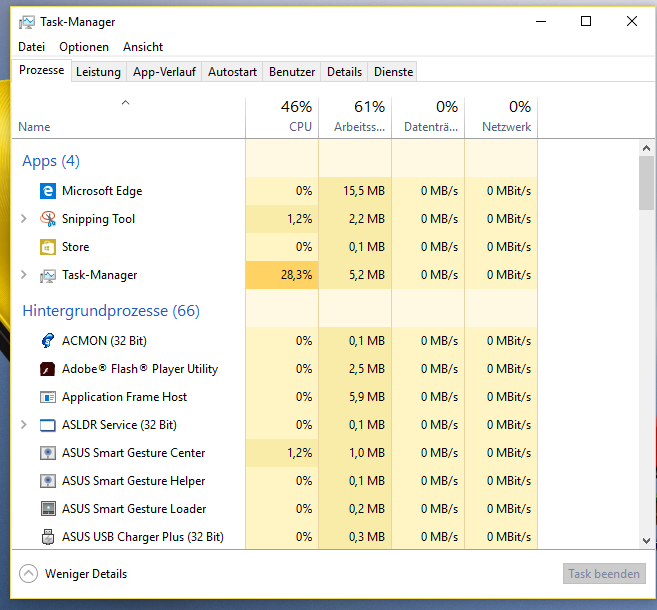Click Adobe Flash 2,5 MB memory value
Viewport: 657px width, 610px height.
[367, 369]
